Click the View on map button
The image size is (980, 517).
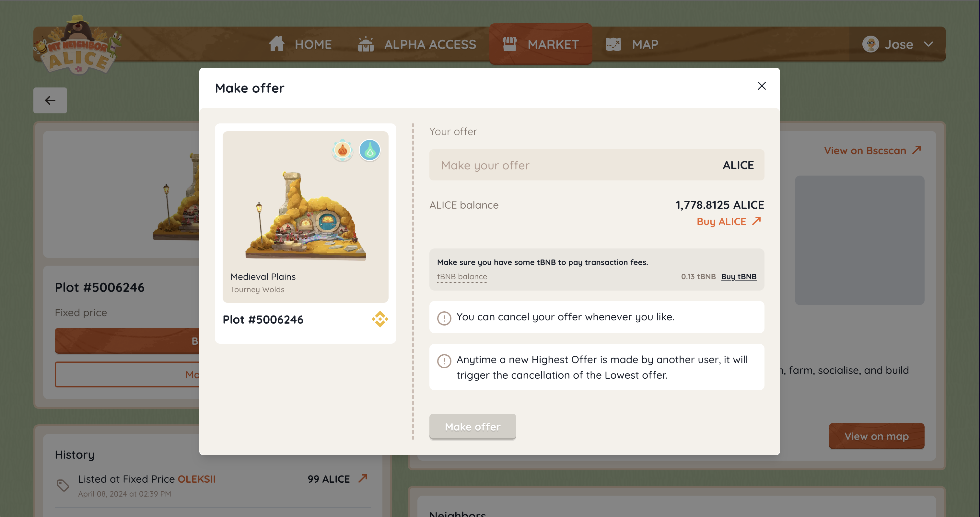click(876, 436)
